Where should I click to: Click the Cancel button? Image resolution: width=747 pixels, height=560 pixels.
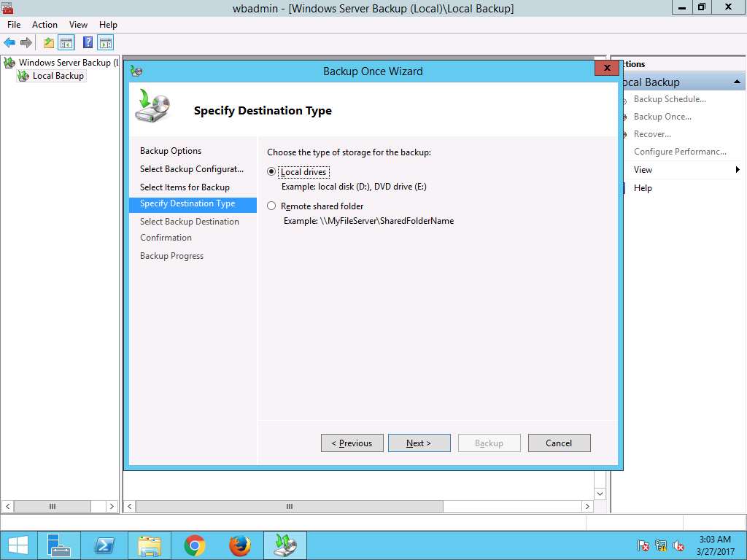point(559,443)
